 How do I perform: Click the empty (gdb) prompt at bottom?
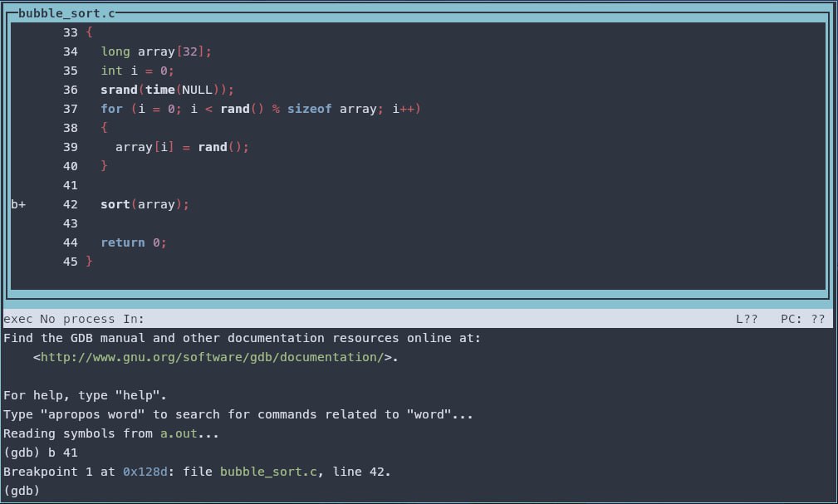click(x=22, y=491)
